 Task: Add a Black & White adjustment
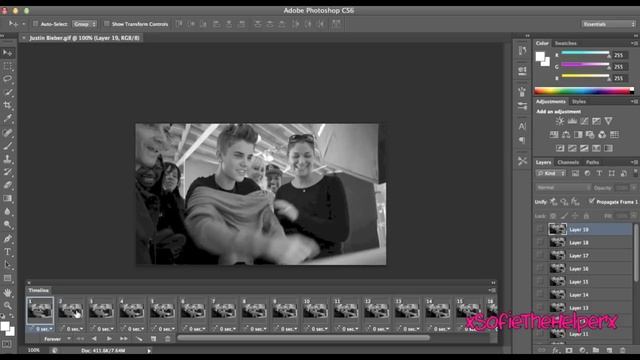[x=578, y=135]
